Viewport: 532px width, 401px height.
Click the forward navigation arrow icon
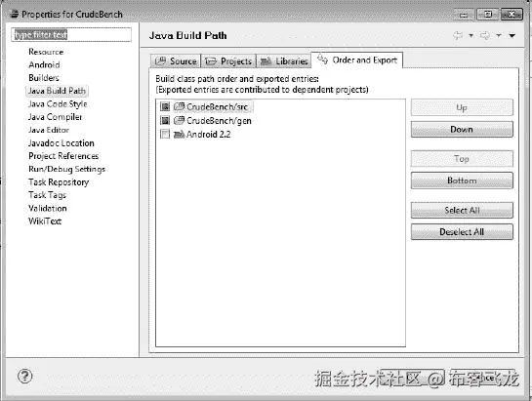pyautogui.click(x=485, y=35)
